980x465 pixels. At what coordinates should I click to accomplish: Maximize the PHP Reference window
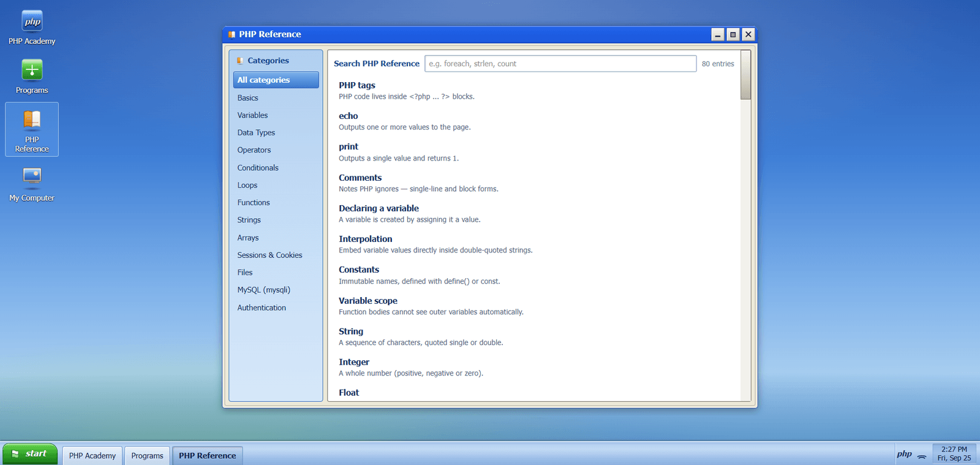click(x=733, y=34)
